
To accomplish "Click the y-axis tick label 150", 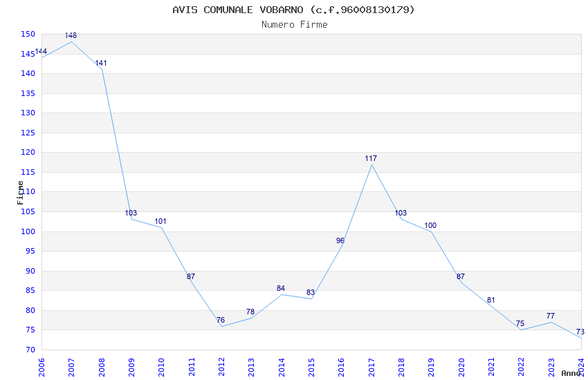I will (28, 34).
